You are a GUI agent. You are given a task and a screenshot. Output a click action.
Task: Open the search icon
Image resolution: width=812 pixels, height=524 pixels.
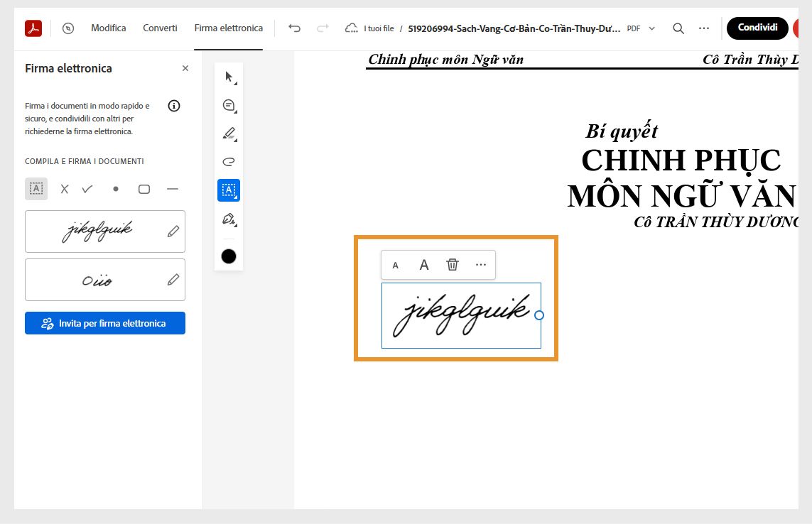pyautogui.click(x=678, y=28)
